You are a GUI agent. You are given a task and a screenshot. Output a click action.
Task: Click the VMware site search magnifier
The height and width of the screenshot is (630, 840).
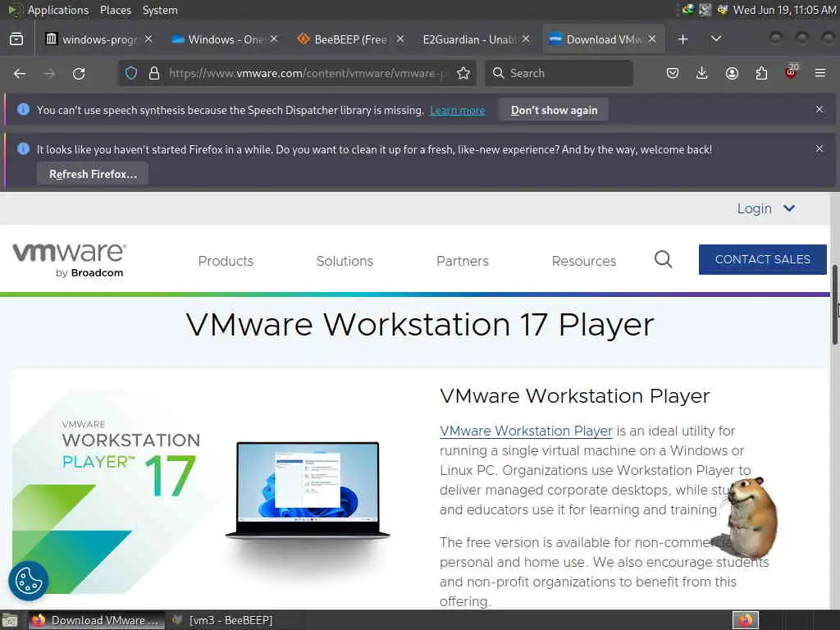(x=663, y=259)
